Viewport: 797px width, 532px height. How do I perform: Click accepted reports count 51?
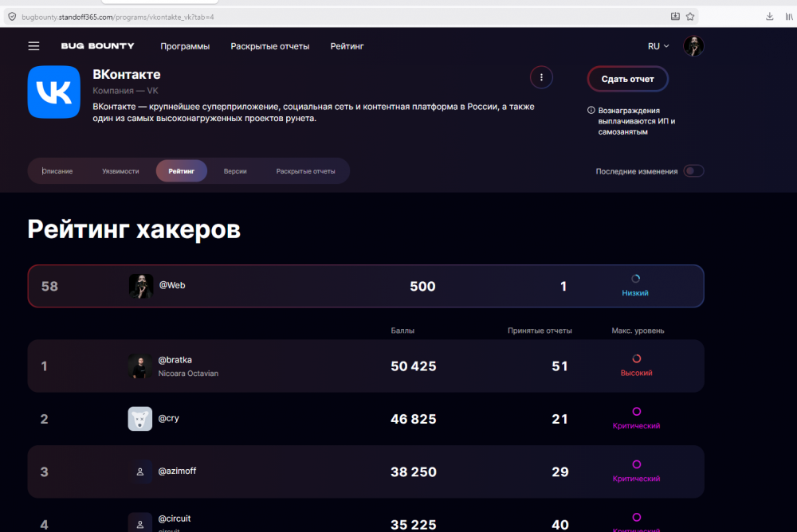click(559, 366)
